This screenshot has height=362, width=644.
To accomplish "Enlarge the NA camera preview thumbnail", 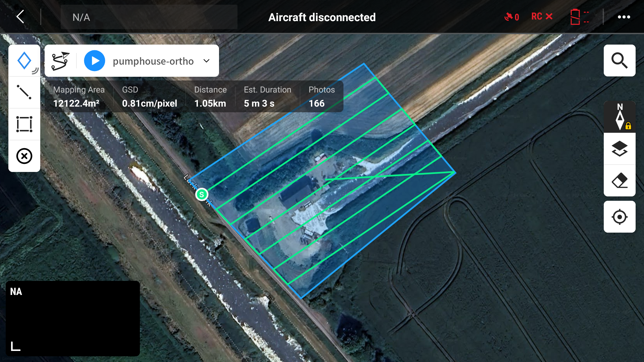I will pyautogui.click(x=73, y=318).
